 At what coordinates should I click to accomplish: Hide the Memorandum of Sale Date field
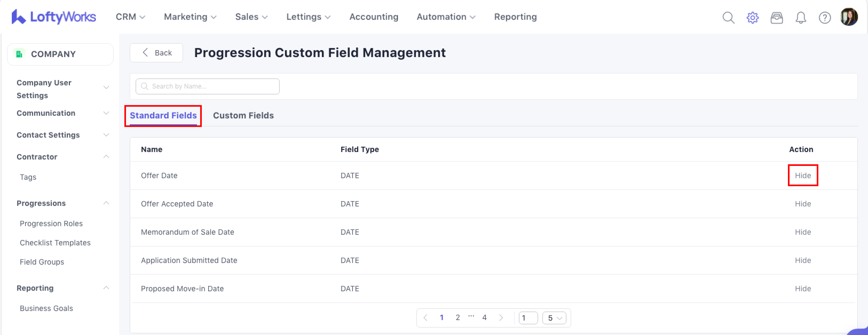pyautogui.click(x=803, y=232)
